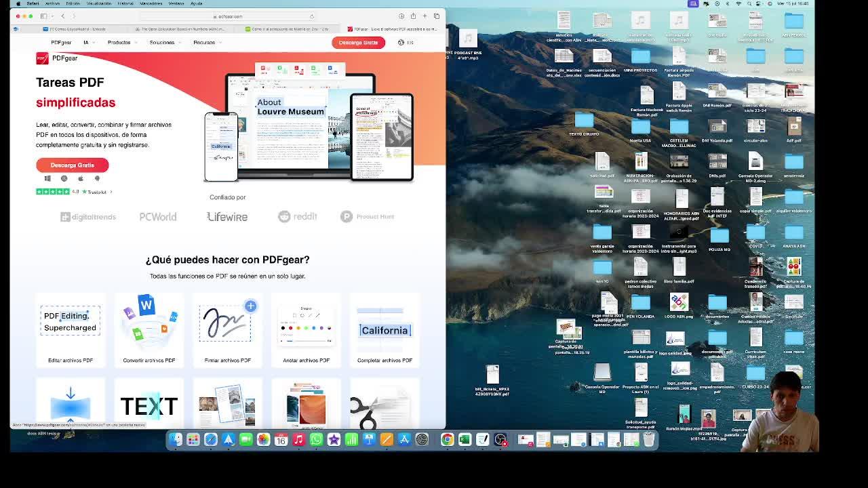Image resolution: width=868 pixels, height=488 pixels.
Task: Open Safari from the Dock
Action: point(211,440)
